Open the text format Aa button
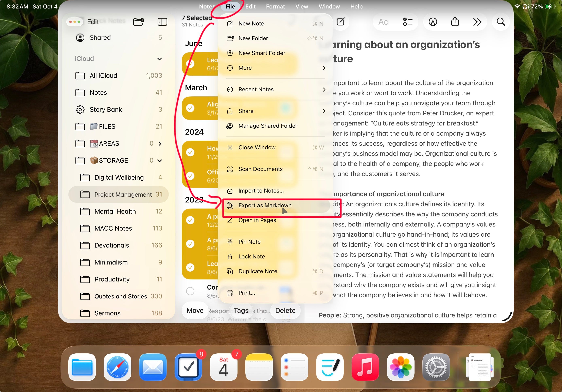This screenshot has height=392, width=562. tap(383, 22)
